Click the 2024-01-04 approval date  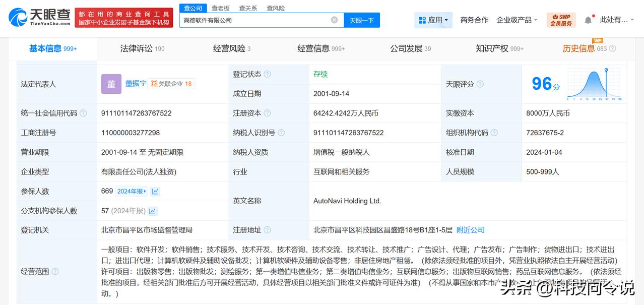544,152
